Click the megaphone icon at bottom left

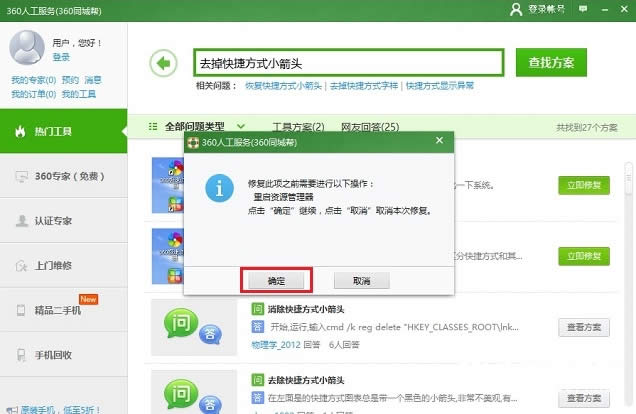12,410
